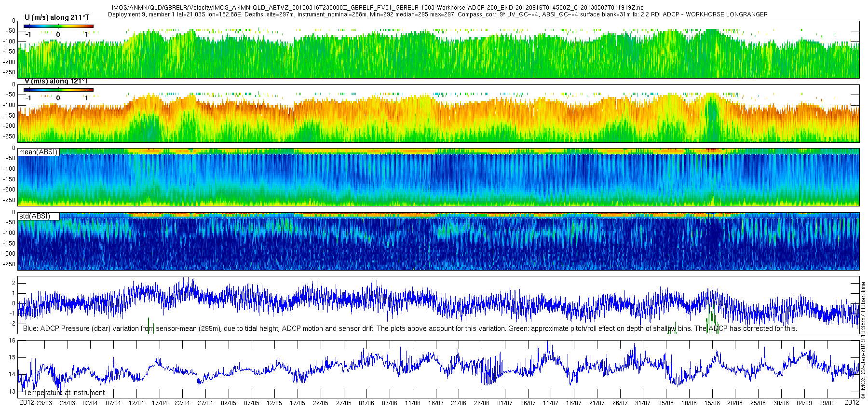
Task: Click the '17/05' date tick label
Action: pos(298,403)
